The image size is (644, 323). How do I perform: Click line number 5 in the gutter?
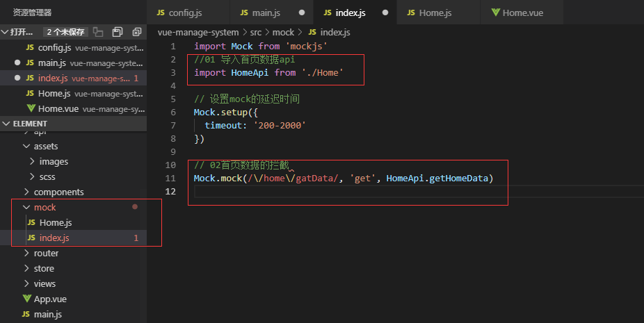click(x=173, y=99)
